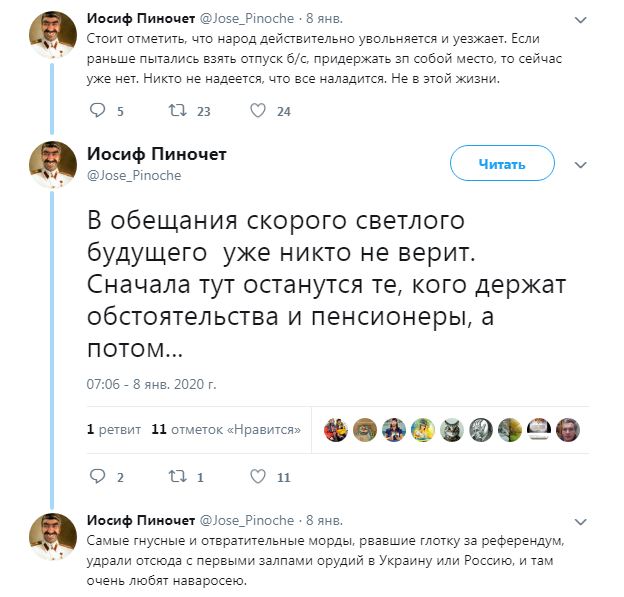Open the first liker's avatar in likes row
Viewport: 624px width, 597px height.
pos(337,428)
